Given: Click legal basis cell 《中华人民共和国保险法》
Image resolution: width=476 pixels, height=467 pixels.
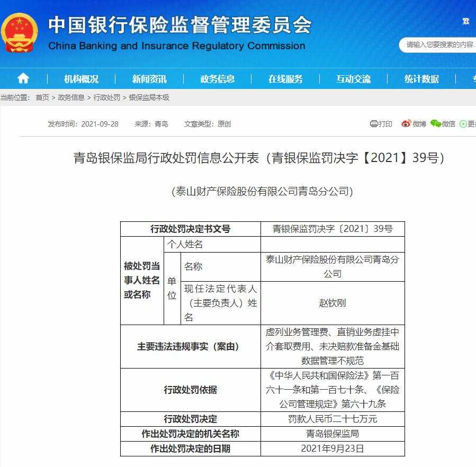Looking at the screenshot, I should (x=333, y=390).
